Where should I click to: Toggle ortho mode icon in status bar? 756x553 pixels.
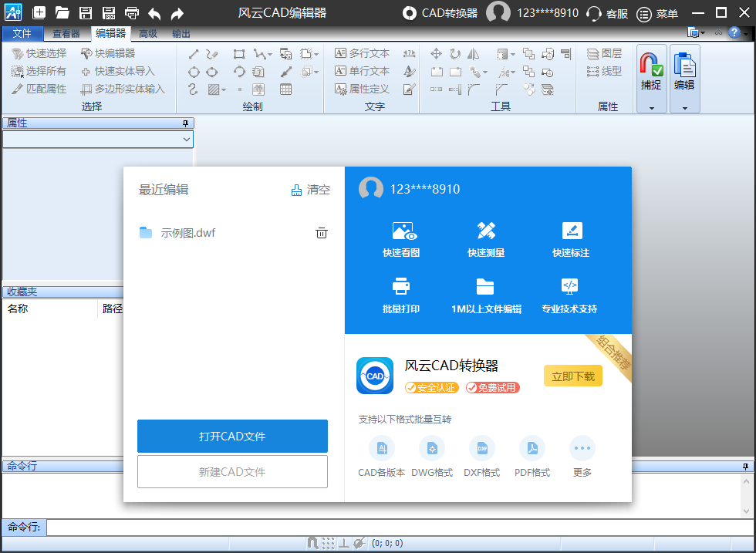344,543
